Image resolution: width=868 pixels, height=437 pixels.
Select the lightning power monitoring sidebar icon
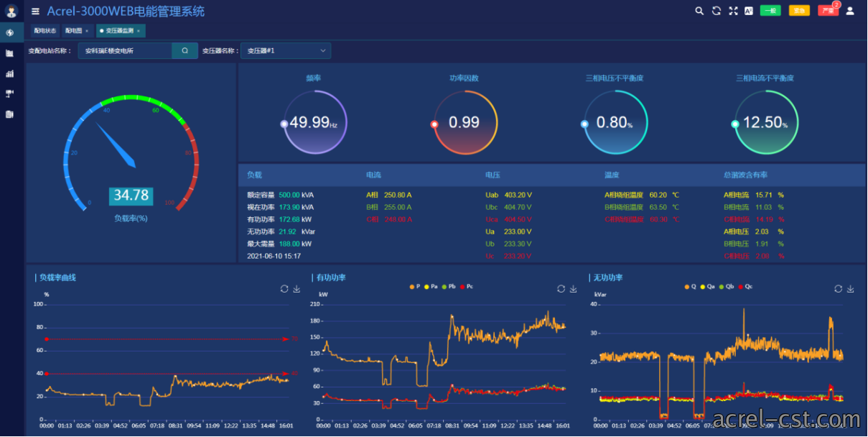click(10, 32)
